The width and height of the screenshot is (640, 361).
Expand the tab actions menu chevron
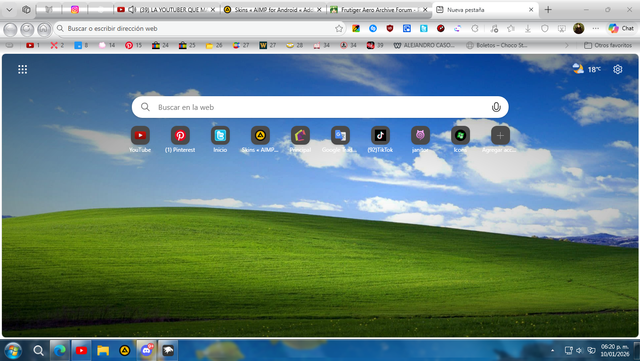9,9
